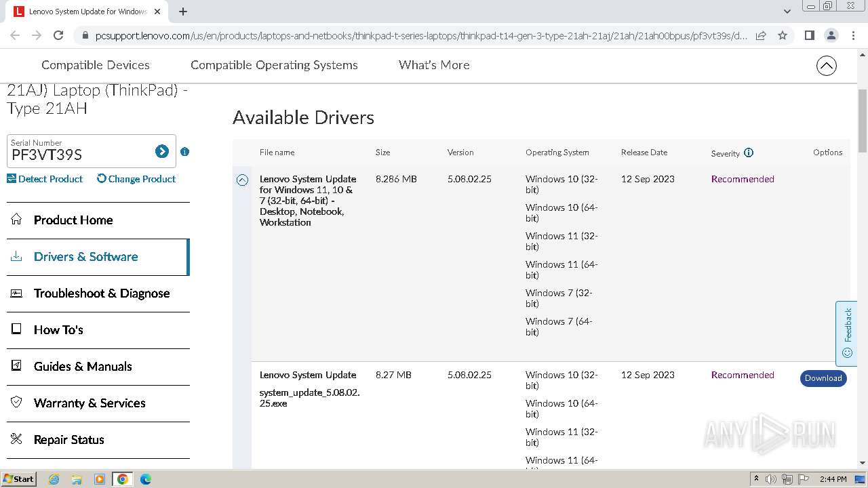Collapse the Lenovo System Update driver row
This screenshot has width=868, height=488.
(242, 180)
